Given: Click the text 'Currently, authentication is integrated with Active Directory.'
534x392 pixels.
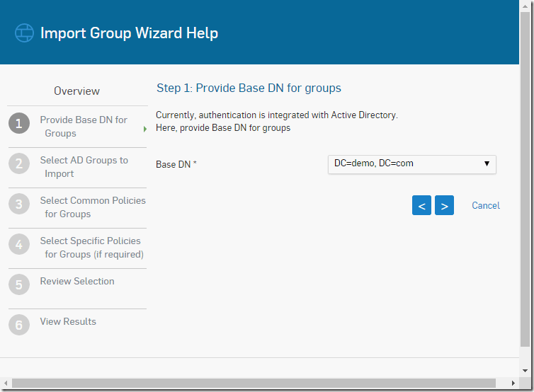Looking at the screenshot, I should [x=277, y=115].
